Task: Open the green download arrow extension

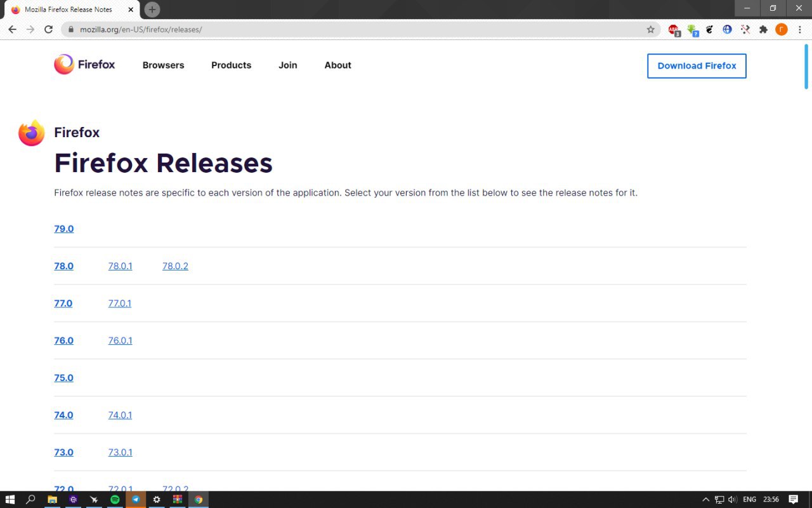Action: [x=692, y=30]
